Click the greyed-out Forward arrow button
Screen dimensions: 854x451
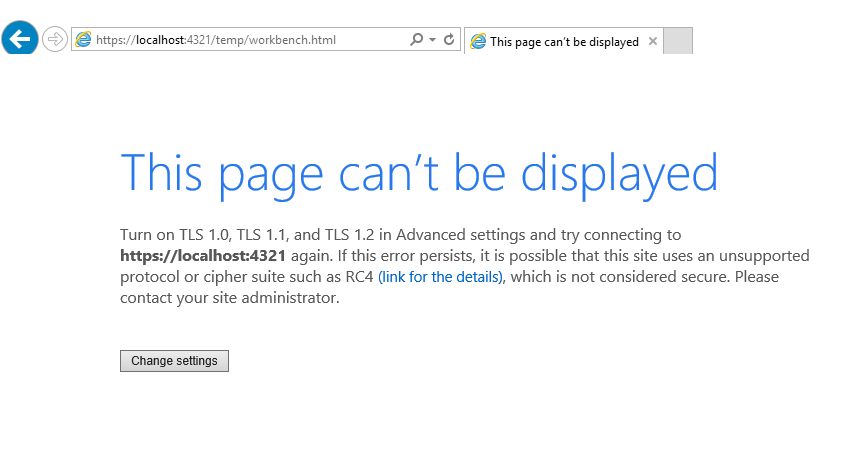tap(55, 40)
